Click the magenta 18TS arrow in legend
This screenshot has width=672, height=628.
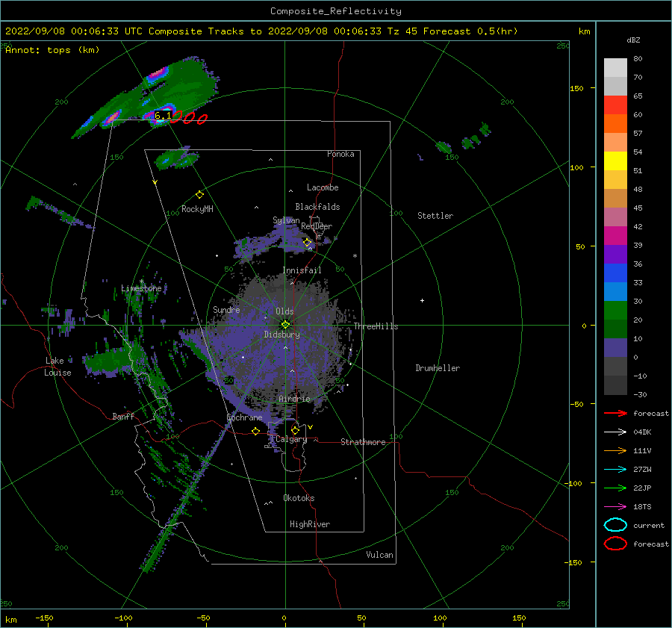(615, 507)
